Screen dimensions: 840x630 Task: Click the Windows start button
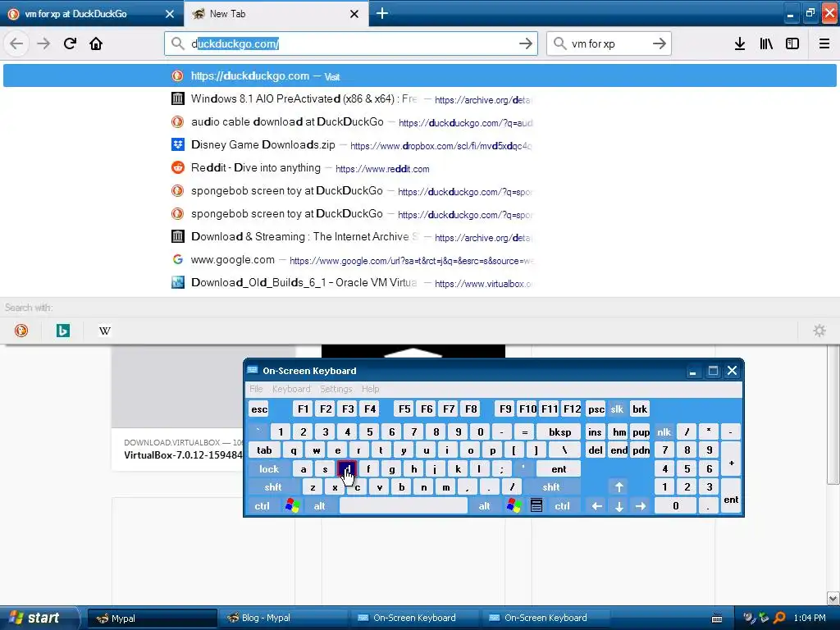[39, 618]
